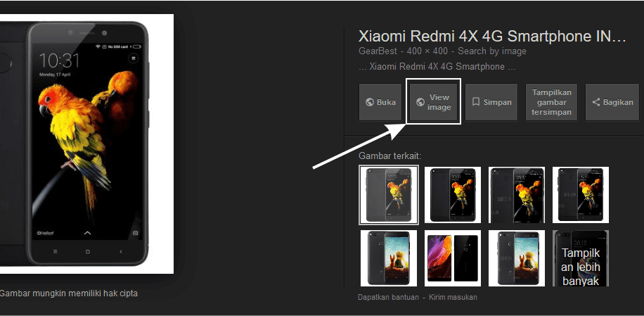
Task: Click the bookmark icon on Simpan button
Action: (x=476, y=102)
